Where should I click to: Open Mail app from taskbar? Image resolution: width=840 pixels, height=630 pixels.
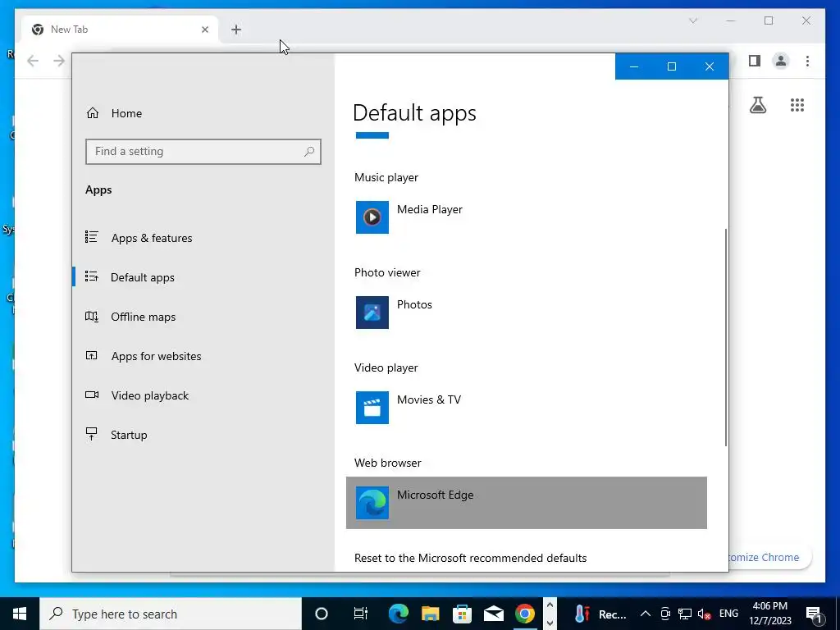coord(493,614)
